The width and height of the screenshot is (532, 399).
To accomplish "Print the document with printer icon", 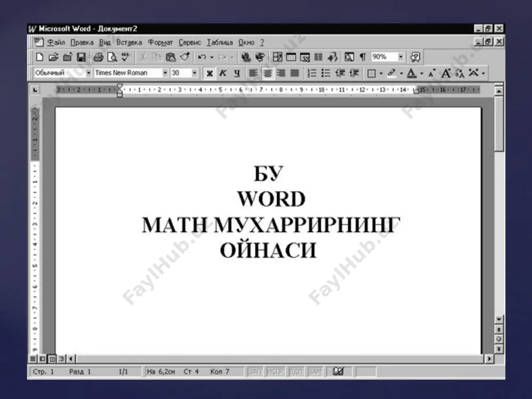I will (x=98, y=57).
